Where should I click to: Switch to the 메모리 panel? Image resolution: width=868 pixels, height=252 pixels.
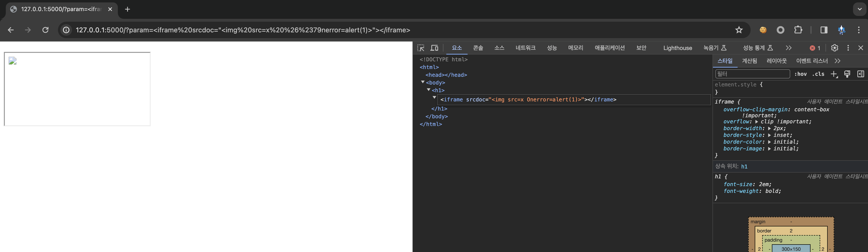(576, 48)
